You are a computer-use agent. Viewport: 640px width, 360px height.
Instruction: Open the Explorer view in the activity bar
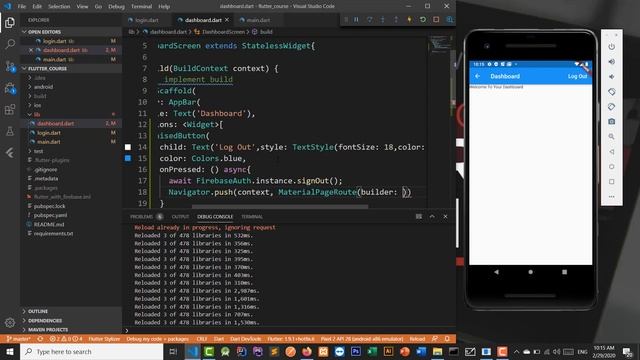click(10, 22)
